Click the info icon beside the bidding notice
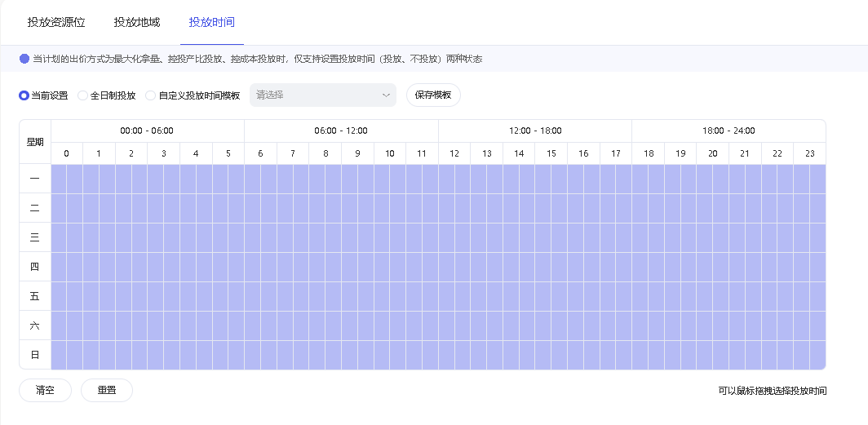The height and width of the screenshot is (425, 868). [24, 59]
